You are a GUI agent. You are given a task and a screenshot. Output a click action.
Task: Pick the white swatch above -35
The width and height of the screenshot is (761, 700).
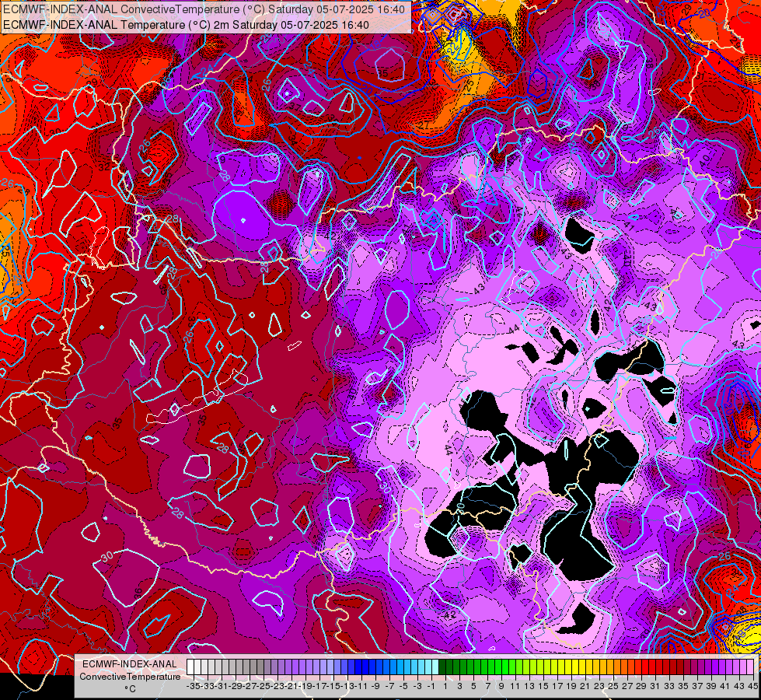(190, 667)
